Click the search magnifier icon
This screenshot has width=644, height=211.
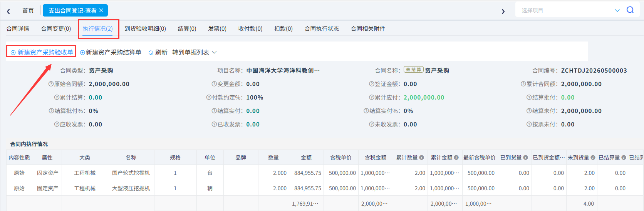pyautogui.click(x=630, y=10)
